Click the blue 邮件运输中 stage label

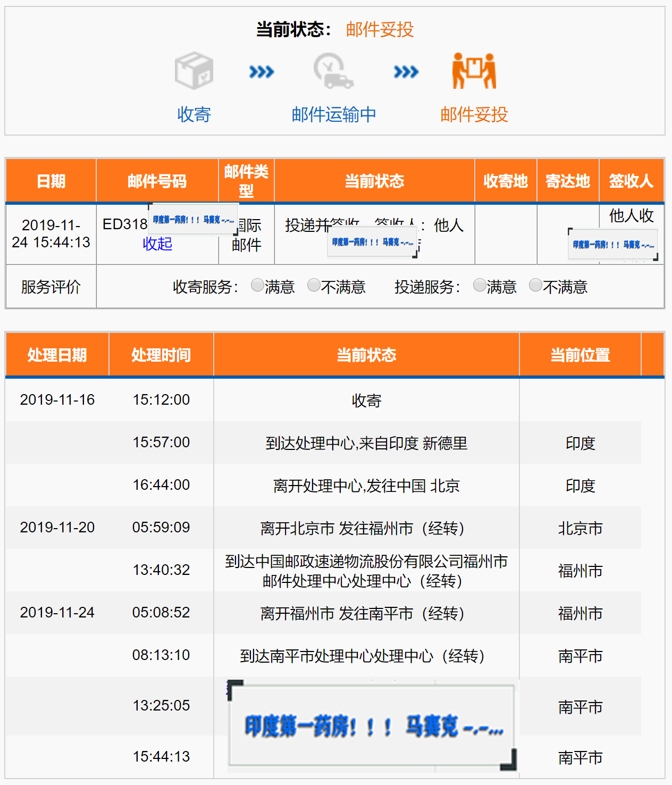tap(333, 114)
